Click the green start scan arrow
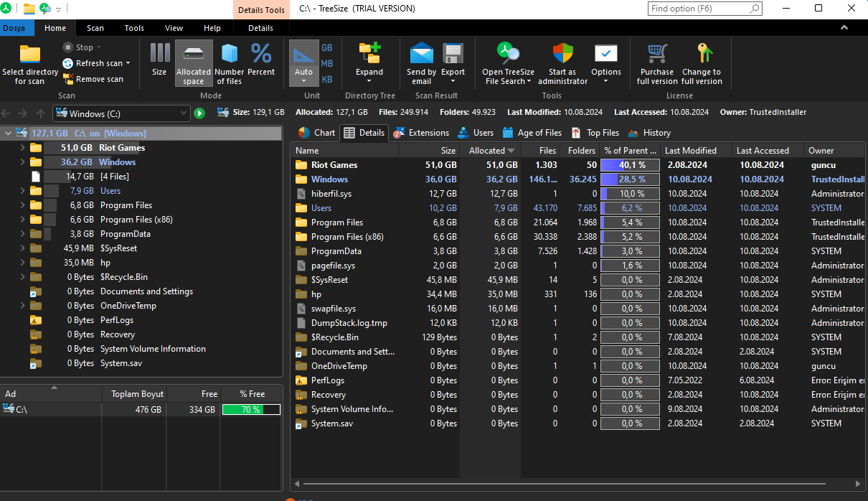 pos(199,113)
